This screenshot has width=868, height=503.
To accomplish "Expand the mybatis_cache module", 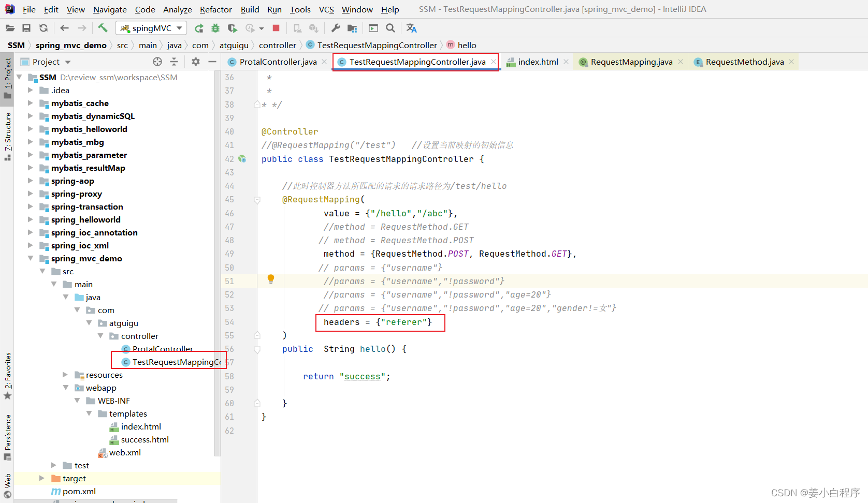I will click(x=30, y=102).
